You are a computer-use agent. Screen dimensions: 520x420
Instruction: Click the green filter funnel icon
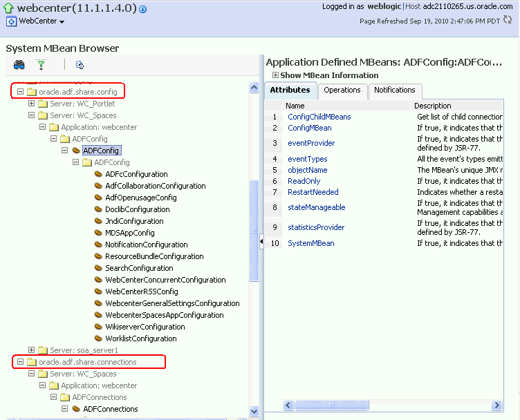[41, 65]
